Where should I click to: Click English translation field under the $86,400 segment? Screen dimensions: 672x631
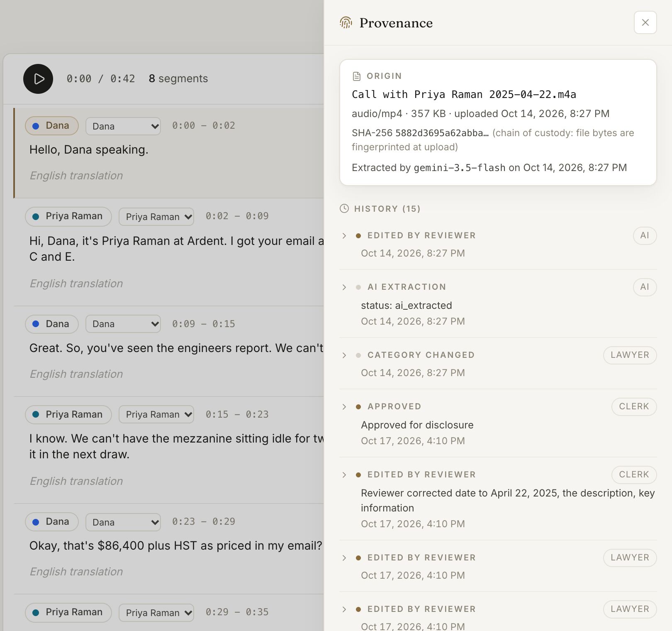coord(76,572)
